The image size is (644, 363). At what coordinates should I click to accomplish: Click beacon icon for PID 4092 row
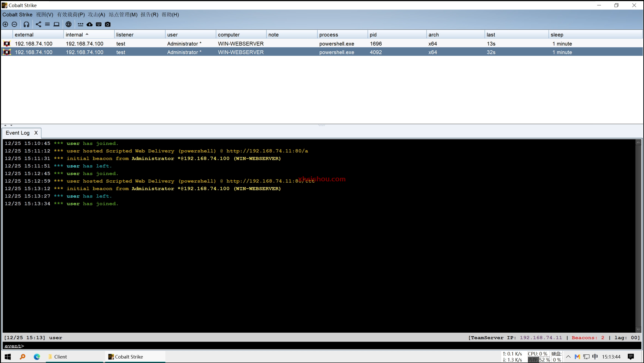point(7,52)
